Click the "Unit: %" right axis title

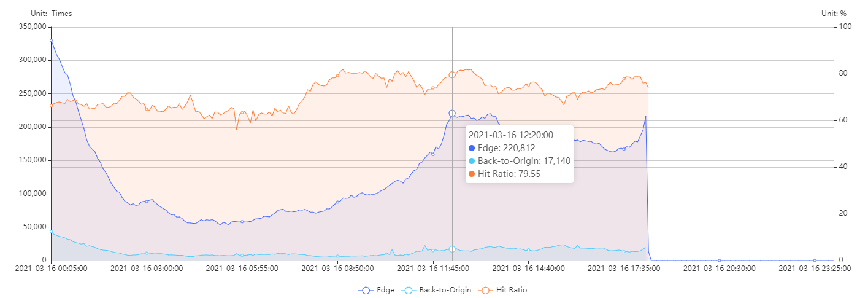click(x=834, y=14)
